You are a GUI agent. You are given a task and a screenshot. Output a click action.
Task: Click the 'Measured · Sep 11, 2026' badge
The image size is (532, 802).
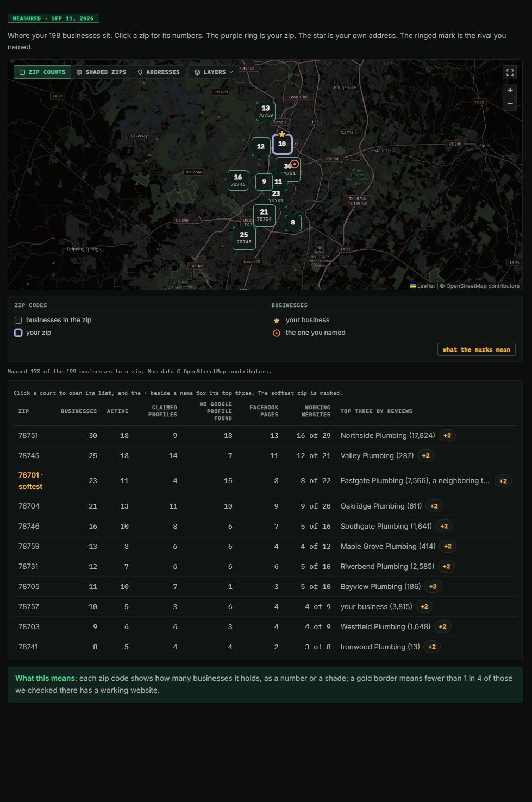point(53,18)
